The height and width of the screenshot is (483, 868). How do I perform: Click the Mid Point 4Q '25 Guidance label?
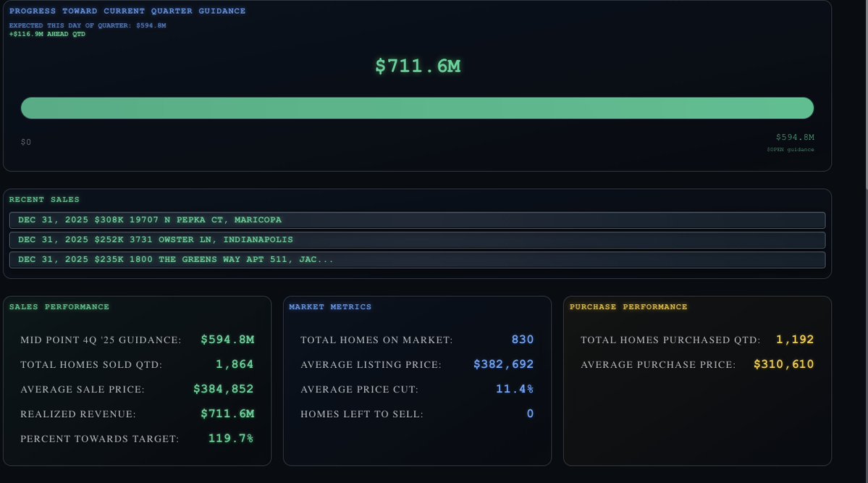pos(101,340)
